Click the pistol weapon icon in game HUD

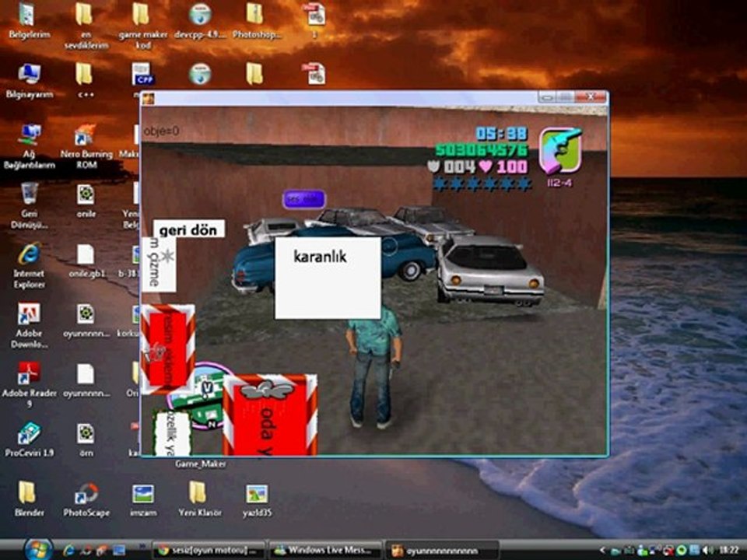coord(560,150)
